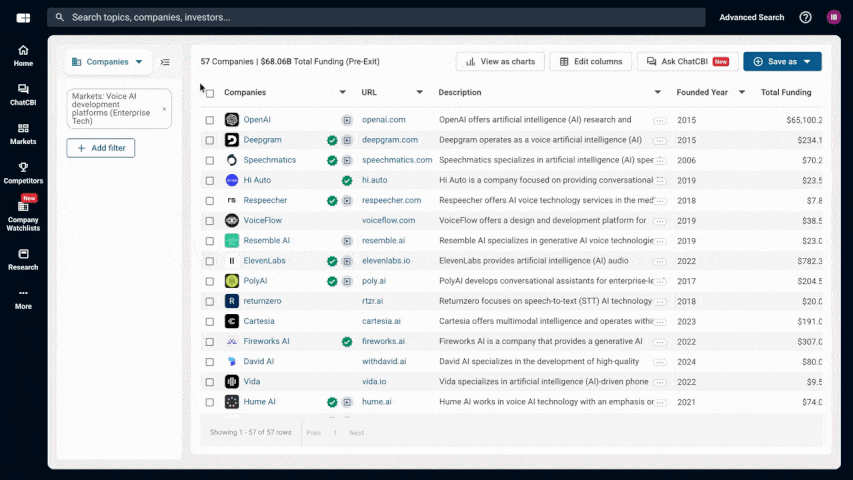The height and width of the screenshot is (480, 853).
Task: Go to Markets in the sidebar
Action: point(23,133)
